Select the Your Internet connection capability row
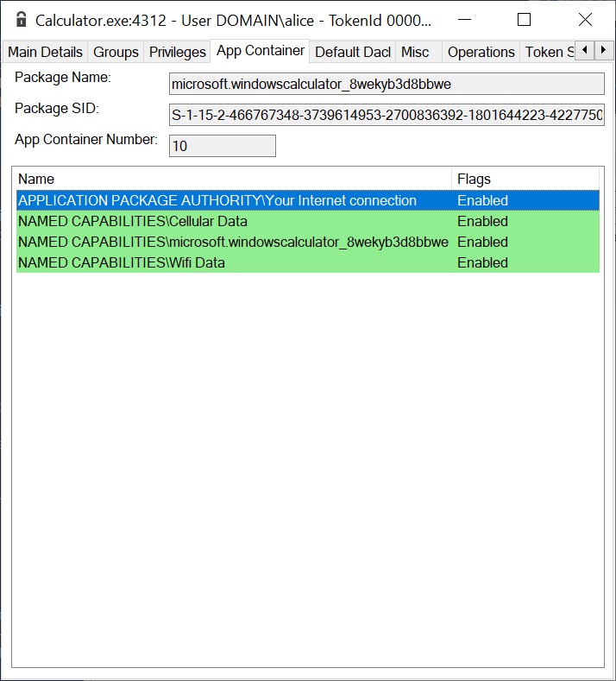Image resolution: width=616 pixels, height=681 pixels. pyautogui.click(x=217, y=200)
